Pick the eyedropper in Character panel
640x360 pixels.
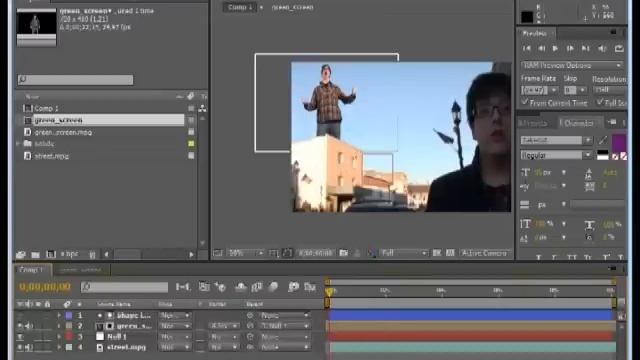(603, 140)
